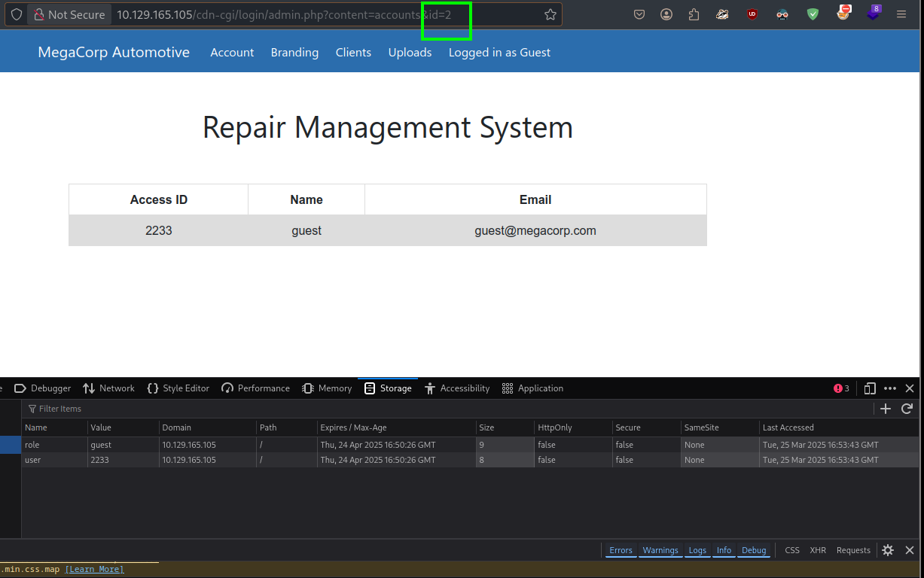
Task: Go to the Branding page
Action: (294, 52)
